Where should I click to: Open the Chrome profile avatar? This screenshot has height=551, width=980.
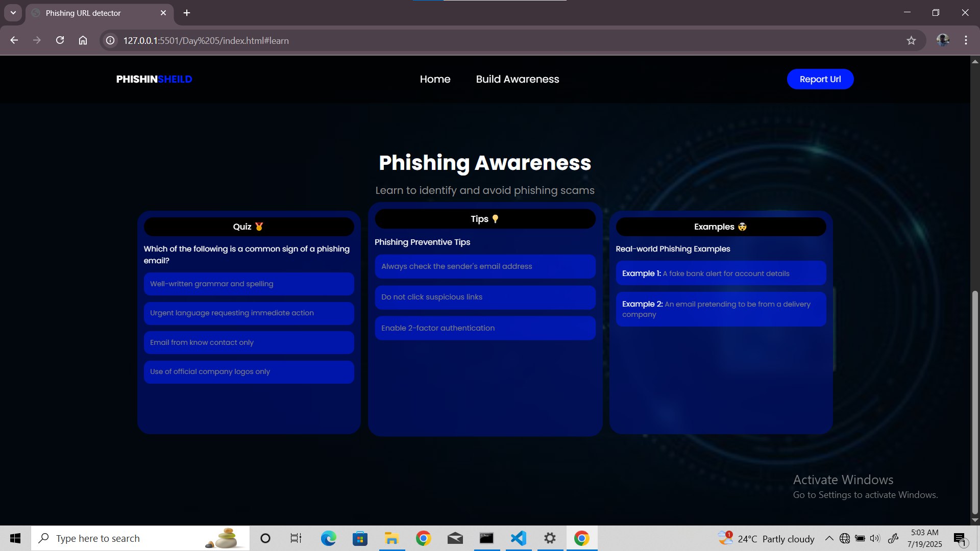(942, 40)
